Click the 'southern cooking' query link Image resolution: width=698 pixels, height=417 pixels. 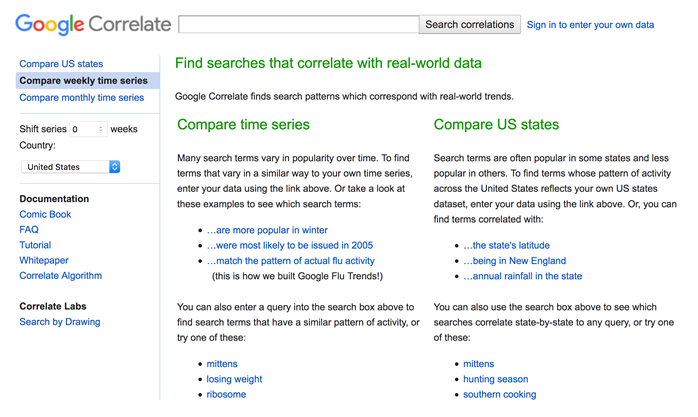click(499, 394)
